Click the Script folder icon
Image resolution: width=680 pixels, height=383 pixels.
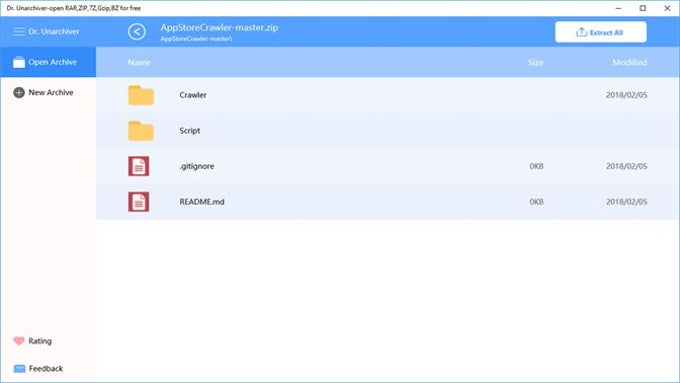pos(141,131)
